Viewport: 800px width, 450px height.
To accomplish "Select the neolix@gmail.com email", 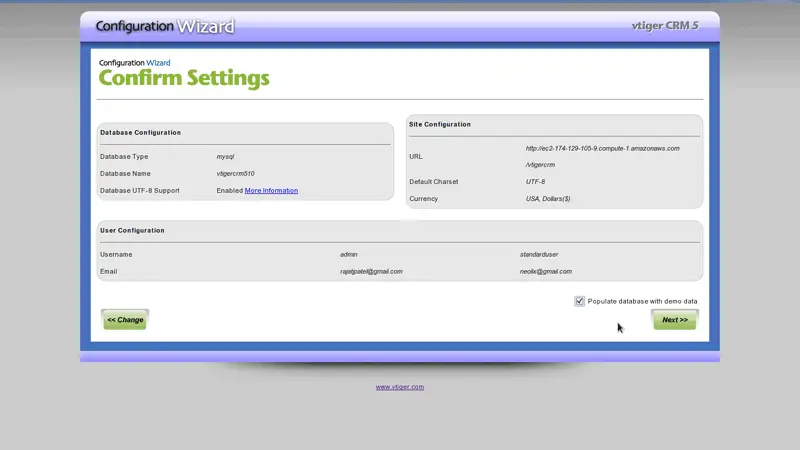I will coord(545,271).
